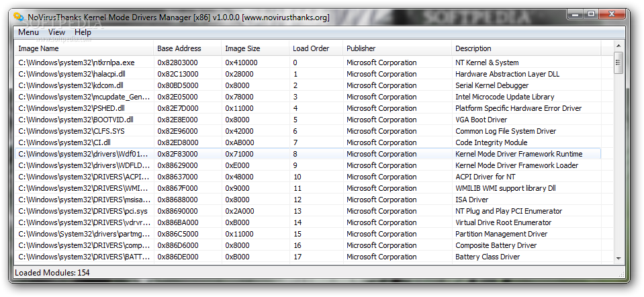This screenshot has width=644, height=297.
Task: Click Kernel Mode Driver Framework Loader description
Action: (517, 165)
